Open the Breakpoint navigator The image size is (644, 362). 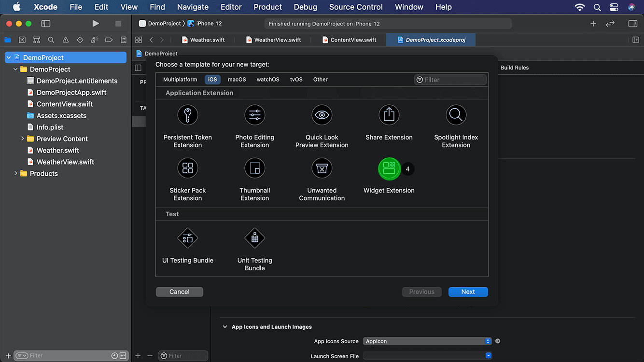(x=109, y=40)
